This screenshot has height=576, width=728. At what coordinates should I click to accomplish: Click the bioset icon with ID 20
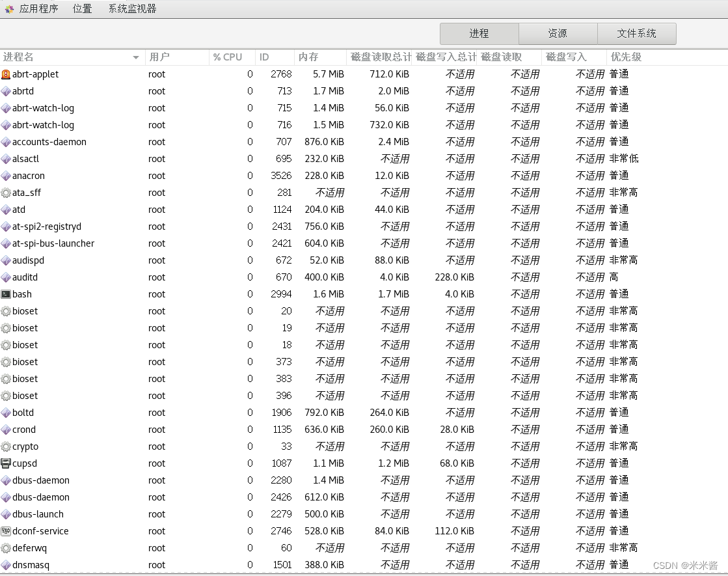tap(6, 311)
